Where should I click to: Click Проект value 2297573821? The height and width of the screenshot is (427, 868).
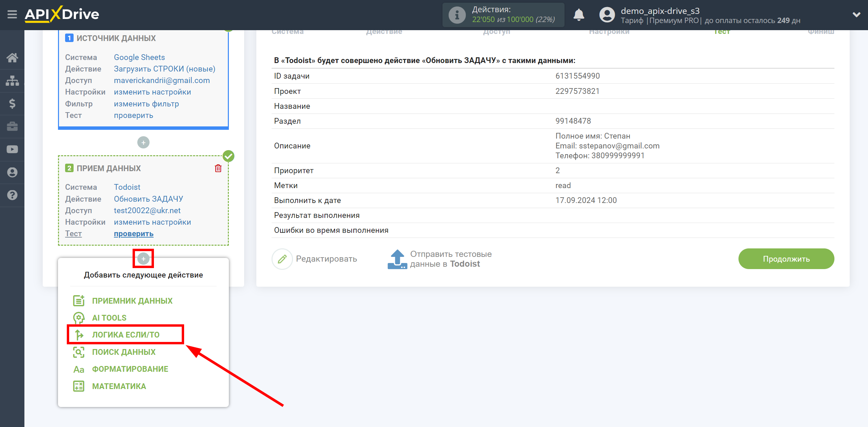(577, 91)
